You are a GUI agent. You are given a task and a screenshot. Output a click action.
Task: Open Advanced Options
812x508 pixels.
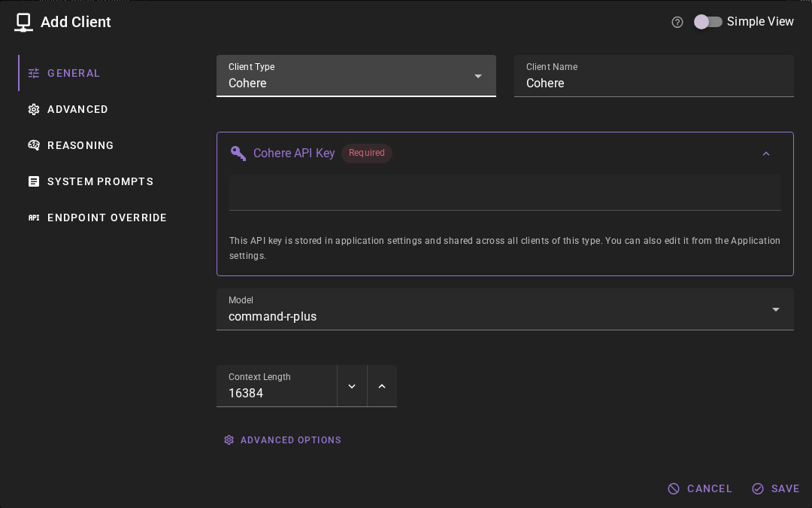point(282,440)
